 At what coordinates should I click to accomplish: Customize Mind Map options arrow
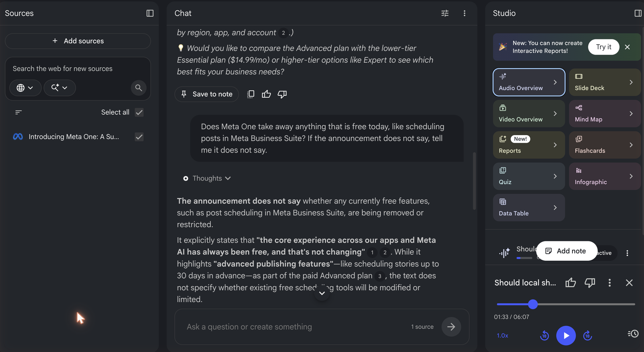631,113
